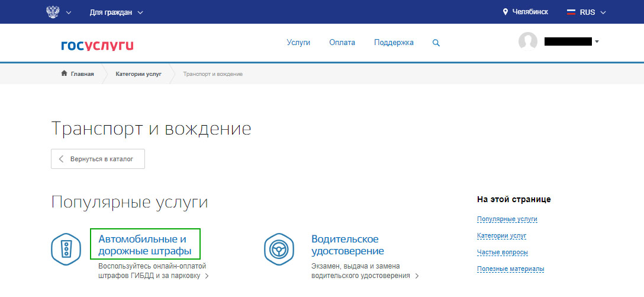Jump to Популярные услуги section link
Screen dimensions: 644x297
coord(507,219)
